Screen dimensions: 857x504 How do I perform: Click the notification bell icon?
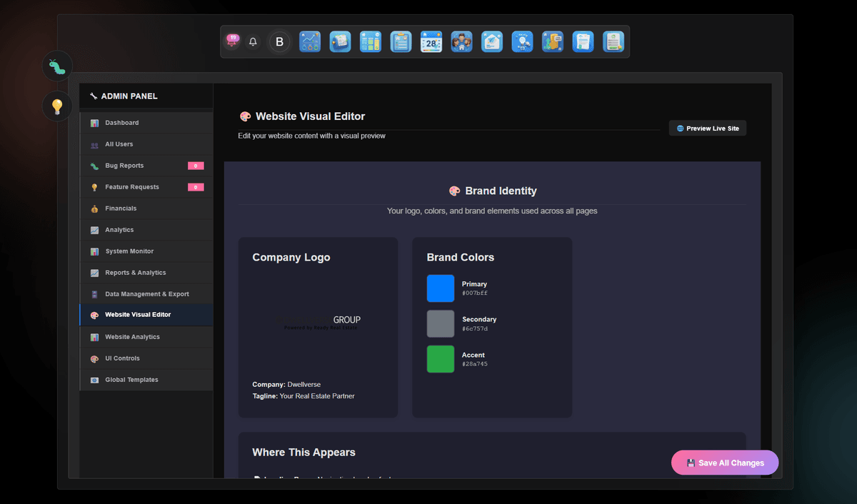click(253, 41)
